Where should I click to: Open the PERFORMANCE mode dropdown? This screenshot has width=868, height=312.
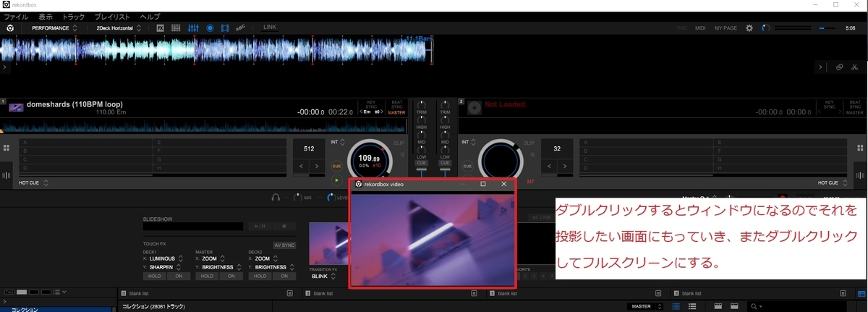[x=55, y=28]
